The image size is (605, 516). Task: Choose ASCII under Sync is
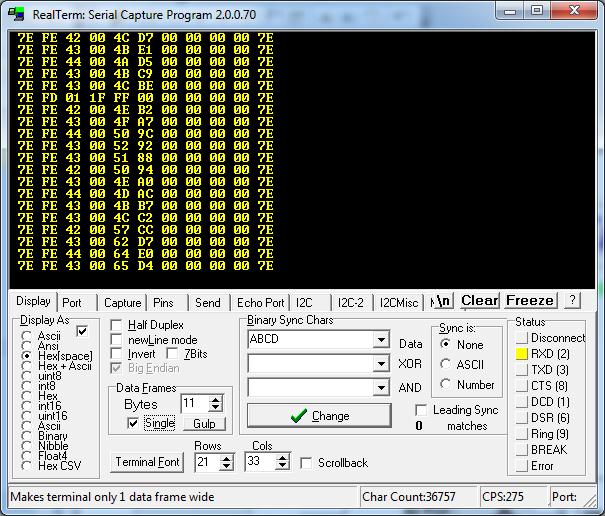[x=445, y=364]
